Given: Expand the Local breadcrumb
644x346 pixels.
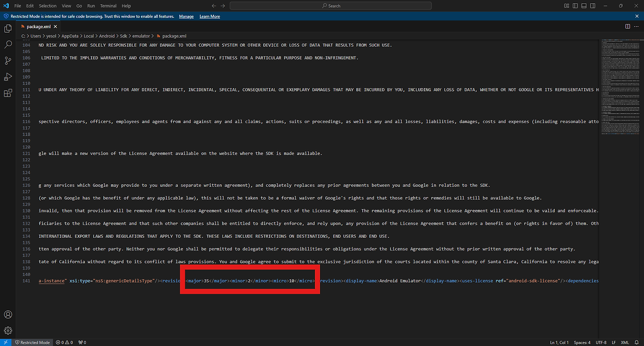Looking at the screenshot, I should 89,36.
